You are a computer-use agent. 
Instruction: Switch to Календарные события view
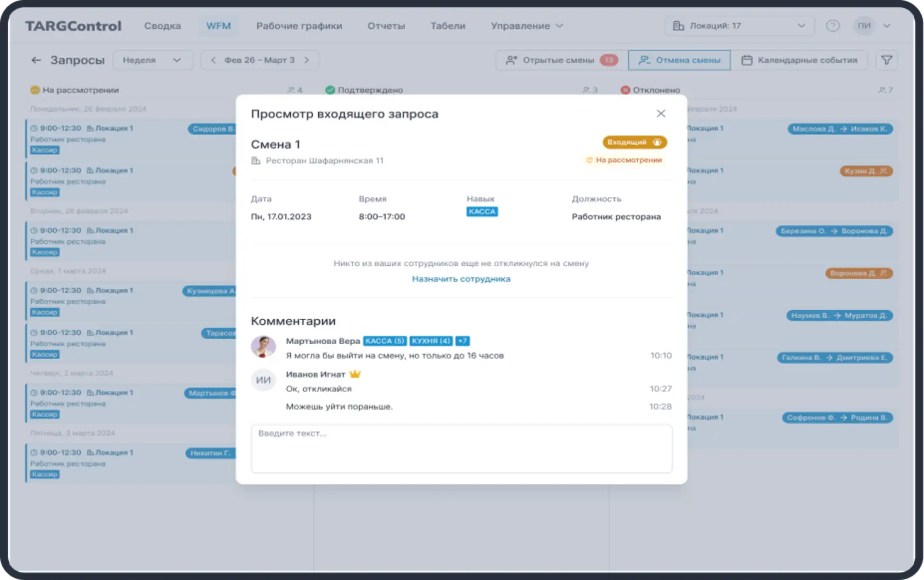click(799, 60)
